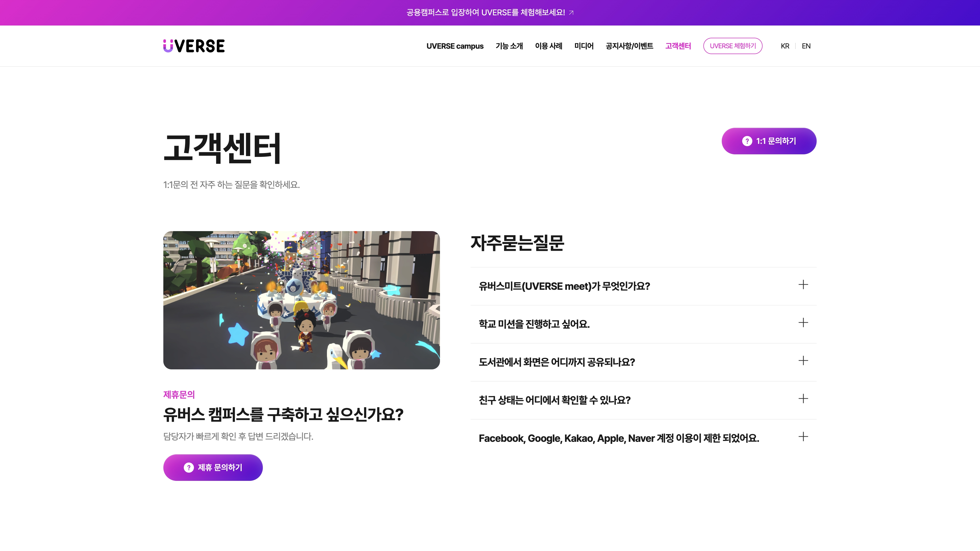
Task: Click 담당자가 빠르게 확인 후 답변 text
Action: (238, 436)
